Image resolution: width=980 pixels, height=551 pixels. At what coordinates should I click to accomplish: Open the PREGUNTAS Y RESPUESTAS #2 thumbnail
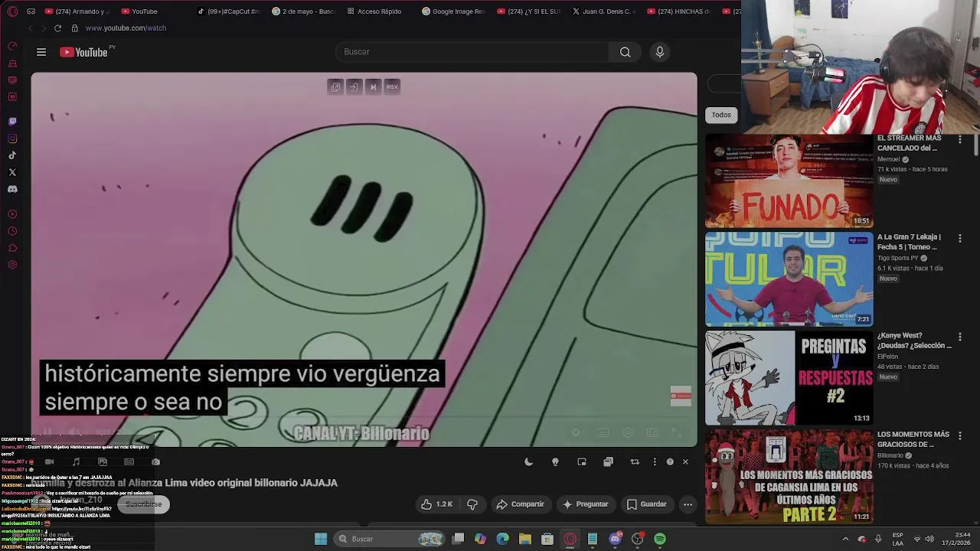(x=789, y=378)
